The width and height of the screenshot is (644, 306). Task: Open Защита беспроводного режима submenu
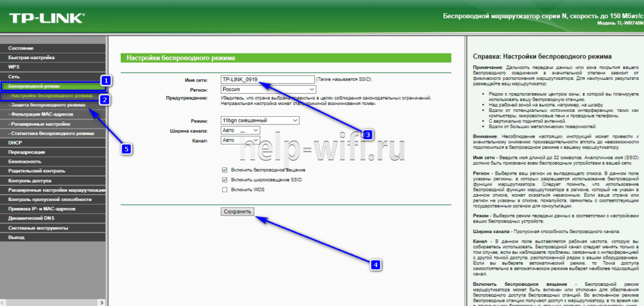pos(47,105)
